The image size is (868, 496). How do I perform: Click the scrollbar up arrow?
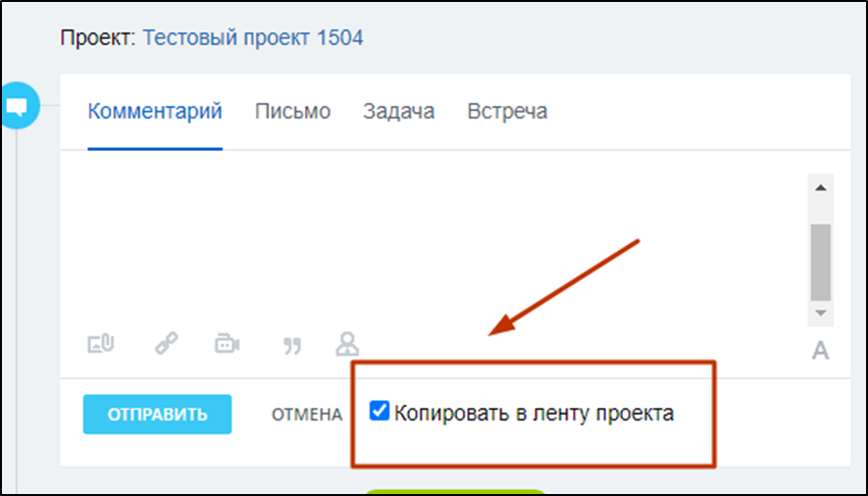pos(821,187)
